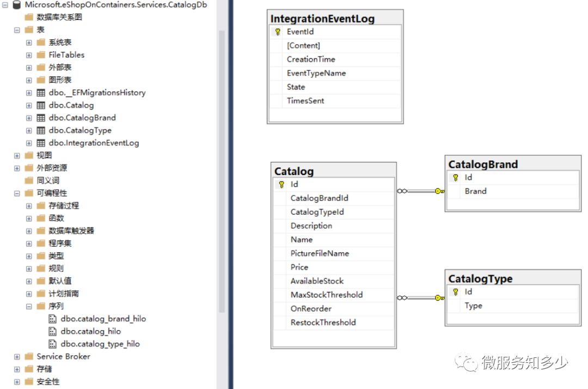Click primary key icon beside EventId
588x389 pixels.
[x=278, y=32]
